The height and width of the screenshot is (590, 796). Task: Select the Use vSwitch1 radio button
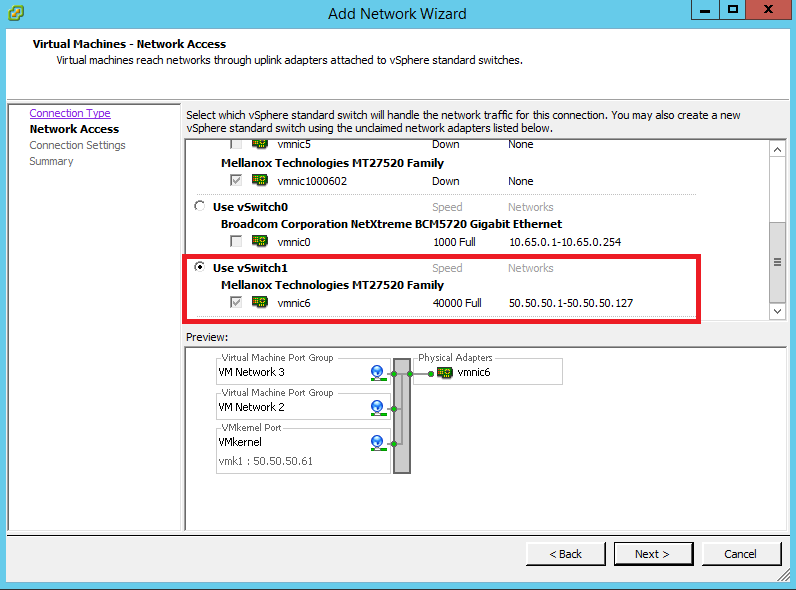200,268
